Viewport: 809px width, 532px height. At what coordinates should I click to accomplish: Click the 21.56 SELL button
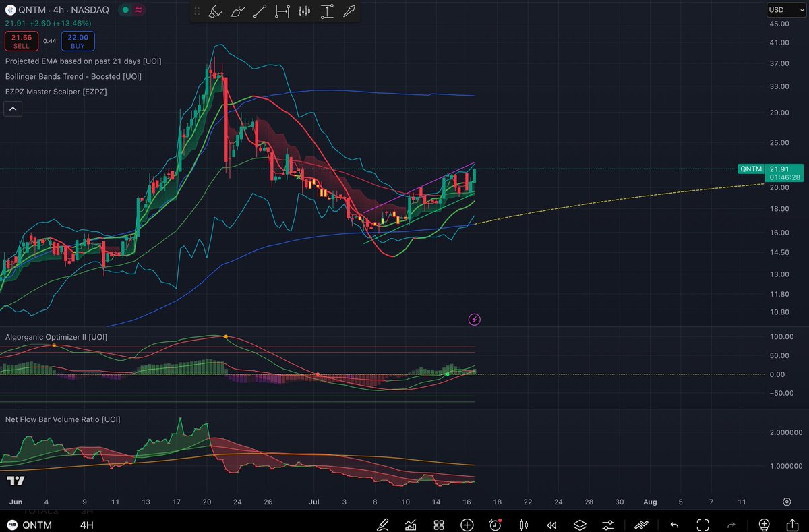(x=22, y=41)
